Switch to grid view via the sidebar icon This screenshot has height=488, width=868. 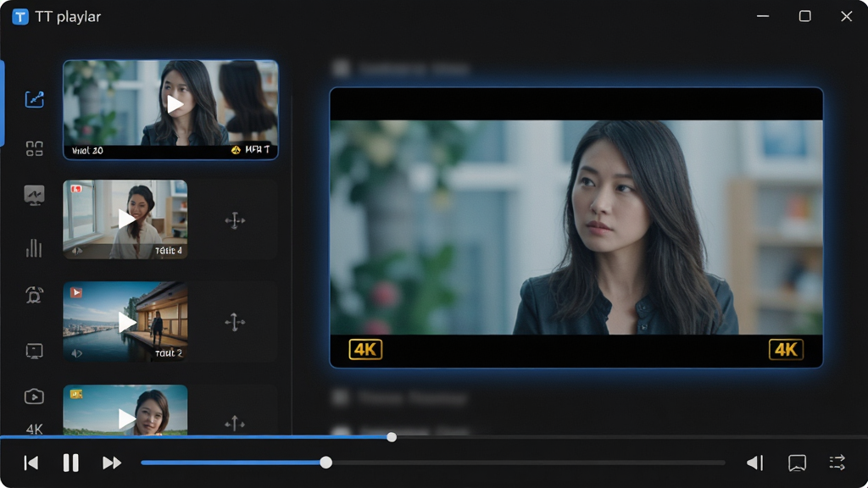pyautogui.click(x=34, y=148)
